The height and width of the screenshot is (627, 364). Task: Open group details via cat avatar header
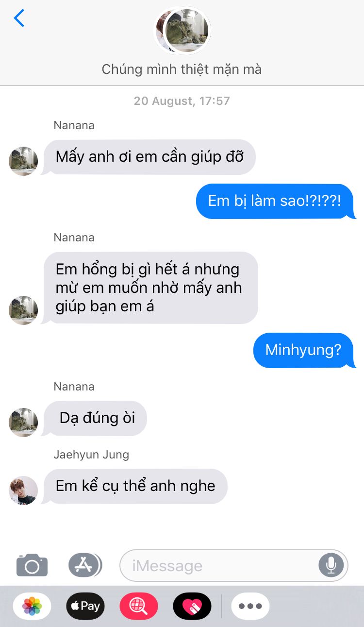point(182,31)
